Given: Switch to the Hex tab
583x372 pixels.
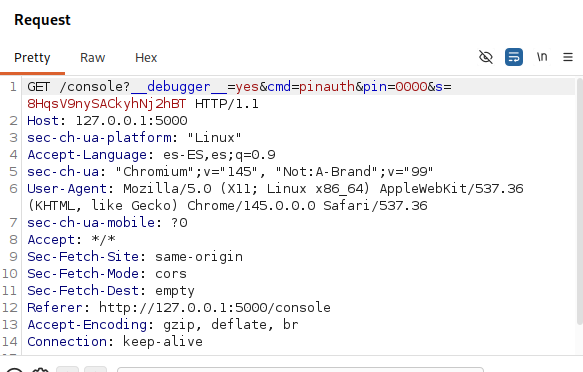Looking at the screenshot, I should pos(146,58).
